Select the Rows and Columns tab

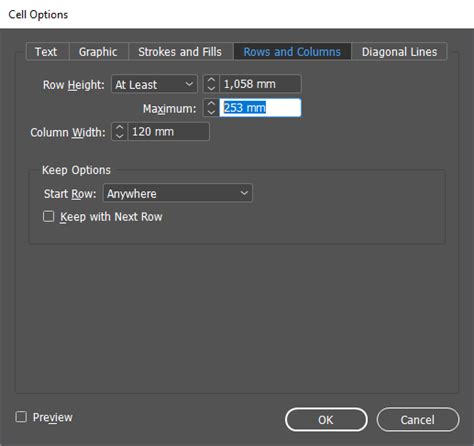click(292, 52)
